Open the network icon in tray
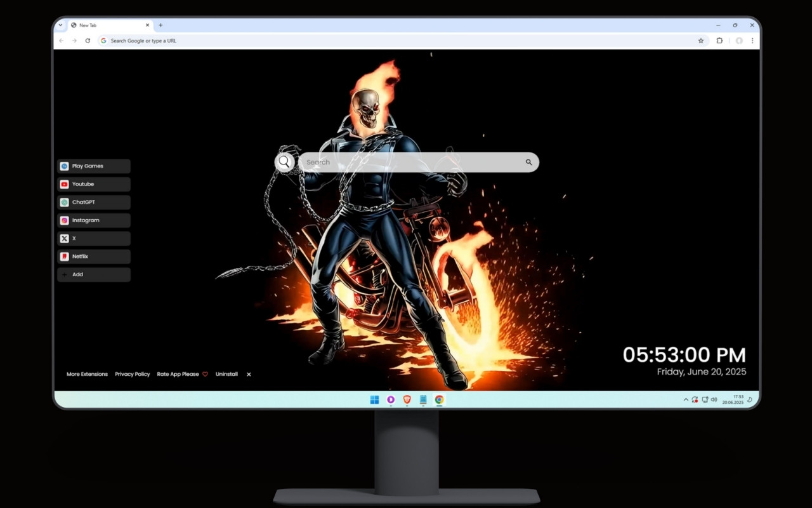812x508 pixels. pyautogui.click(x=705, y=400)
